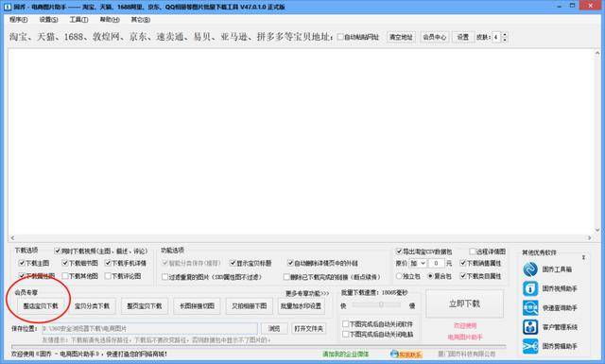The height and width of the screenshot is (364, 605).
Task: Uncheck 下载销售属性 checkbox
Action: click(x=463, y=263)
